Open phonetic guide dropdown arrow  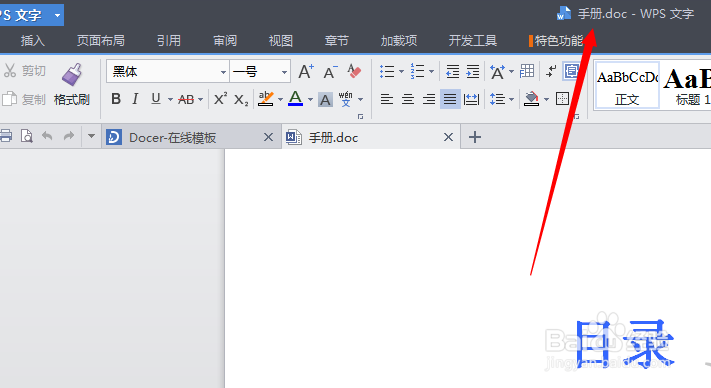(360, 99)
